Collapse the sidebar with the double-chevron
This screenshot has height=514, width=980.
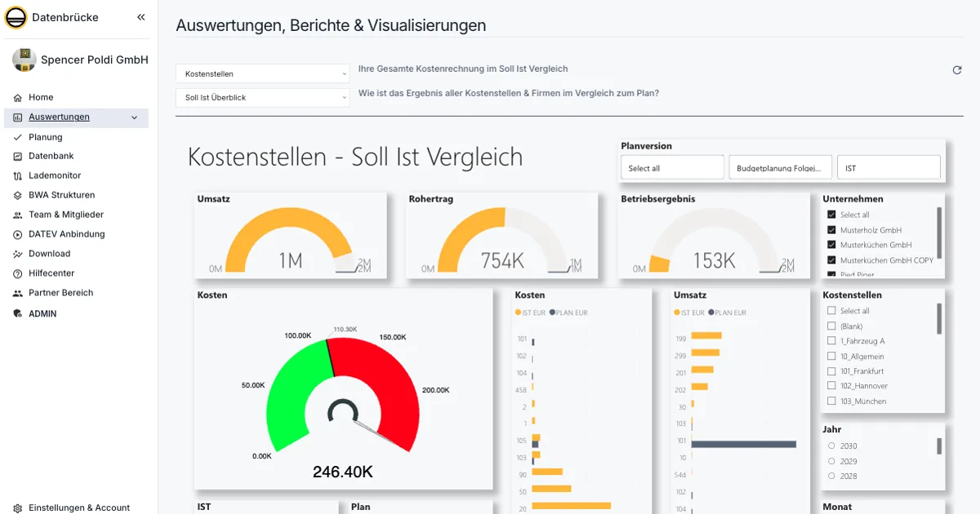(x=140, y=16)
